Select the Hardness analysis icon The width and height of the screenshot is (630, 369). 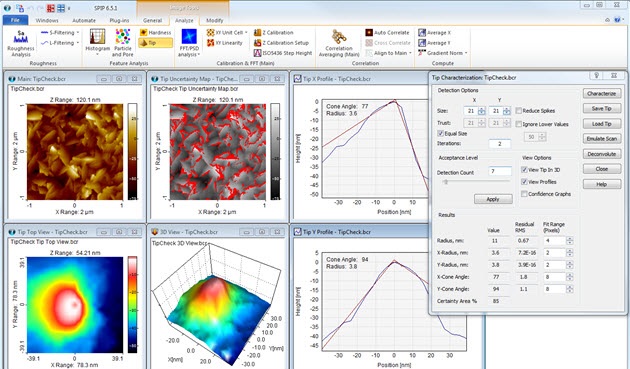[x=144, y=33]
